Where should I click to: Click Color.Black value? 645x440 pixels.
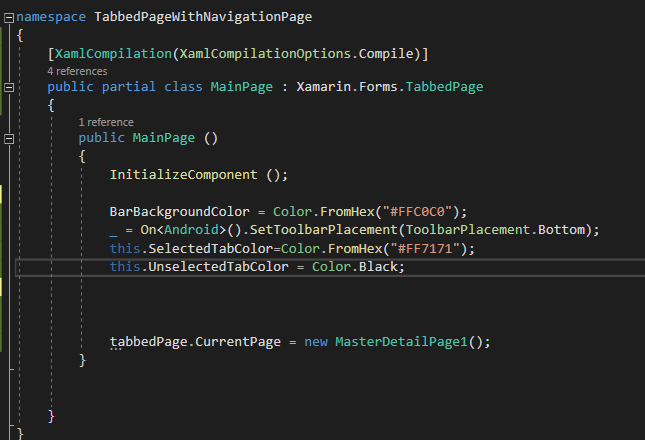[355, 267]
